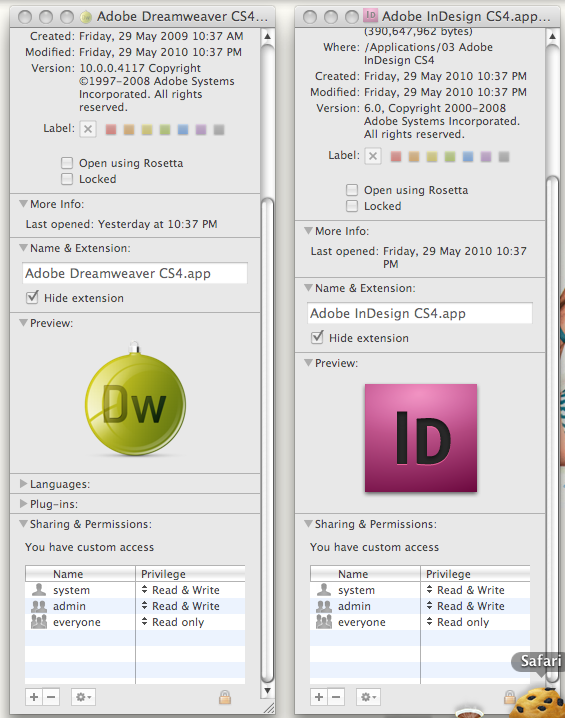The width and height of the screenshot is (565, 718).
Task: Click everyone group icon in Dreamweaver permissions
Action: point(39,622)
